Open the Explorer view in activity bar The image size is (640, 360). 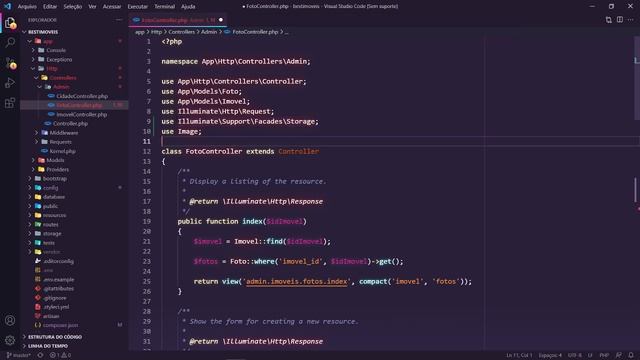pos(10,23)
